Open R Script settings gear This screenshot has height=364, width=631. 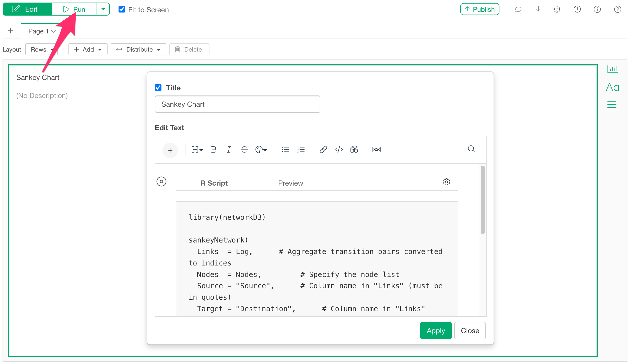coord(446,182)
